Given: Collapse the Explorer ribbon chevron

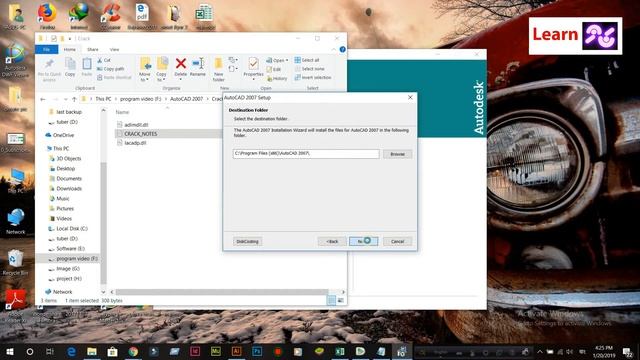Looking at the screenshot, I should click(x=333, y=49).
